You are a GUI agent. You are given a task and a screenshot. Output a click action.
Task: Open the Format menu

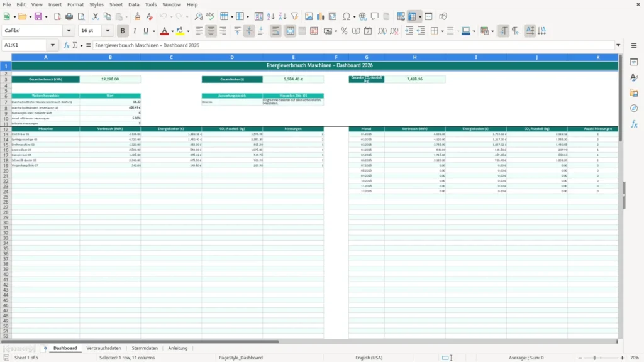(x=75, y=4)
